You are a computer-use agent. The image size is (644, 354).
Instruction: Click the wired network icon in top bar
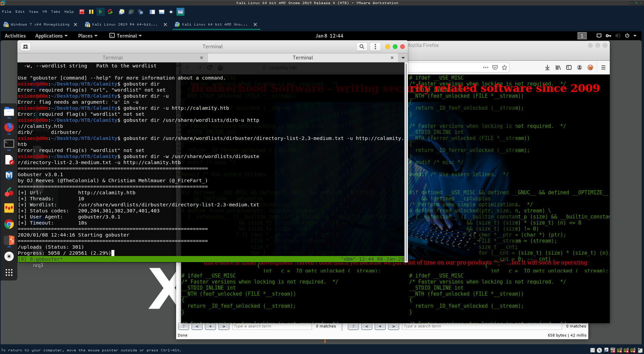coord(599,36)
